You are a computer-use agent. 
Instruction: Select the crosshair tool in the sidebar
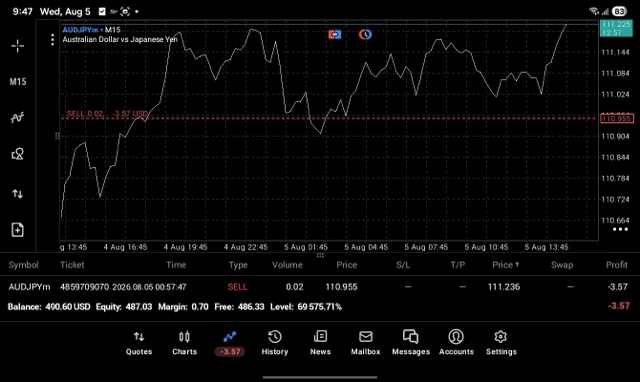coord(18,46)
